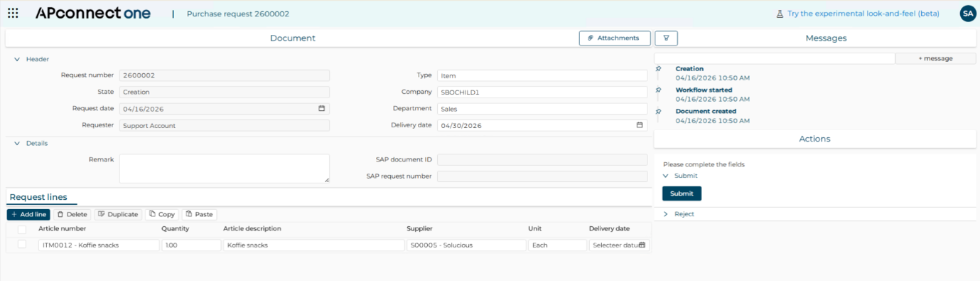The width and height of the screenshot is (980, 281).
Task: Open the Unit field Each
Action: 557,245
